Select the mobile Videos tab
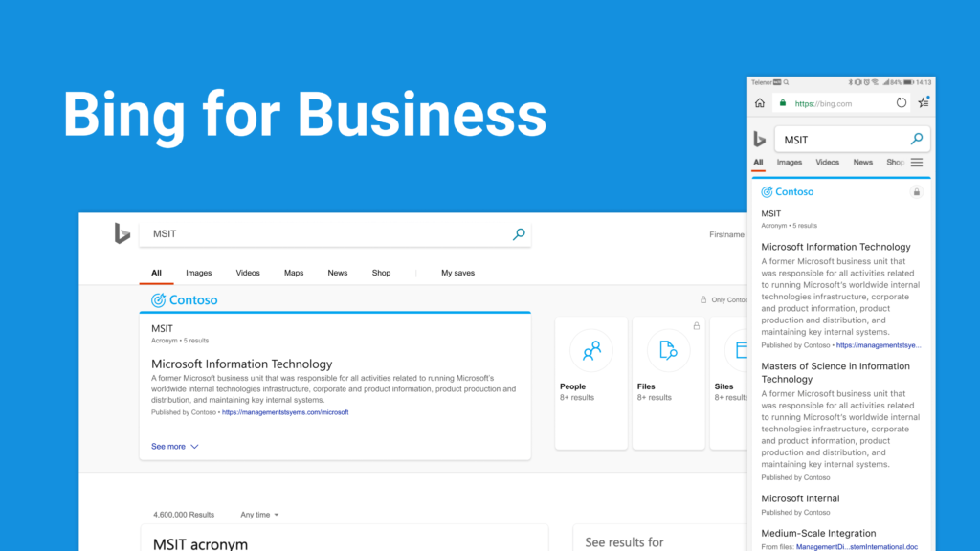980x551 pixels. point(827,163)
